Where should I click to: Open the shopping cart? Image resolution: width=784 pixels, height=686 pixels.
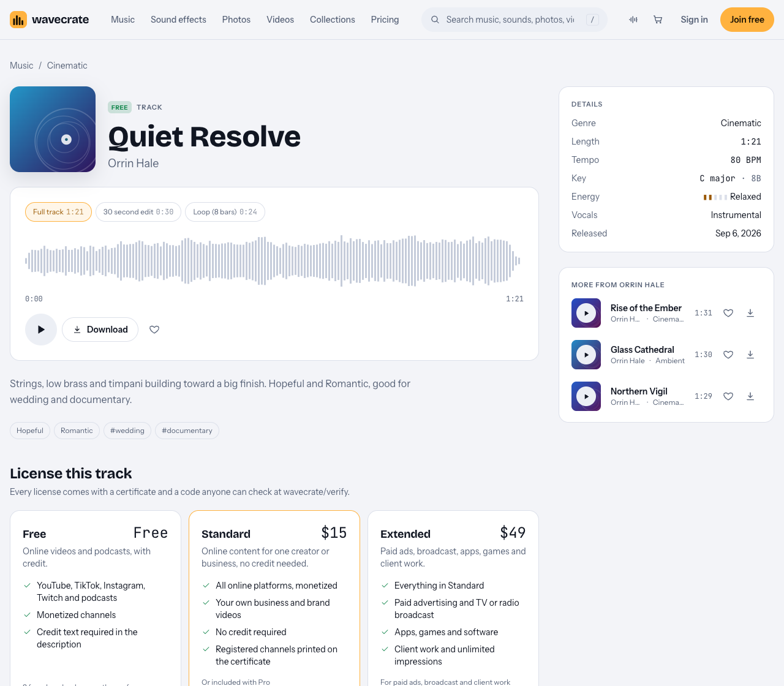click(658, 20)
